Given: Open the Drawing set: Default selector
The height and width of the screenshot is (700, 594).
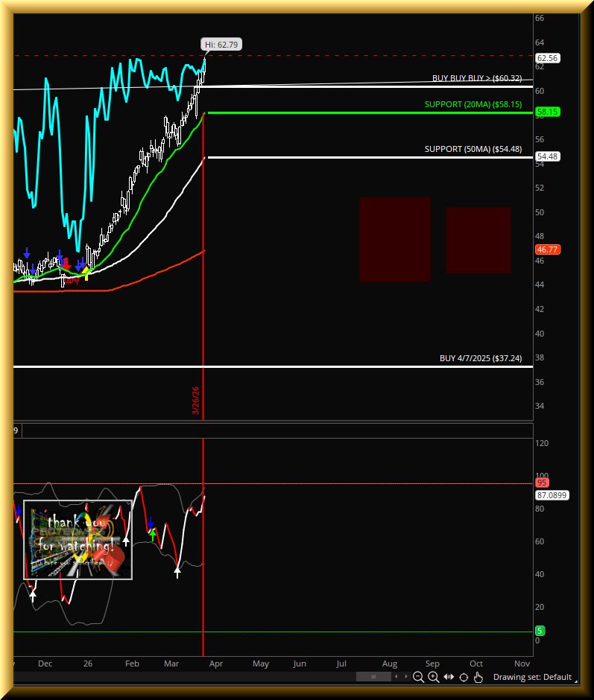Looking at the screenshot, I should point(532,677).
